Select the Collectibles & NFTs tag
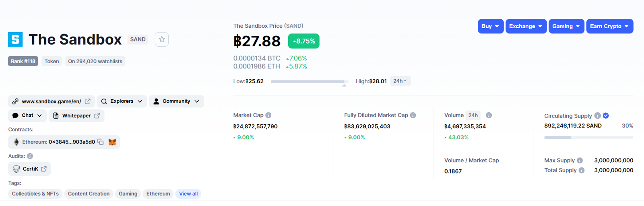Viewport: 644px width, 206px height. click(35, 194)
